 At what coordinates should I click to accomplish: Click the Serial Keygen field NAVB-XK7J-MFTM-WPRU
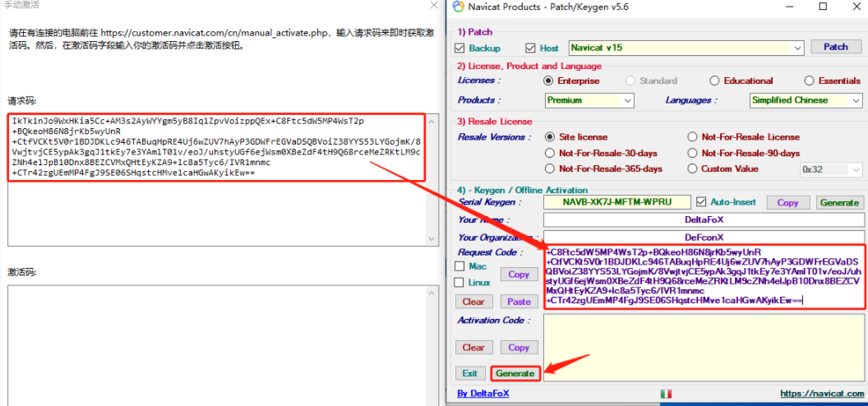(617, 202)
